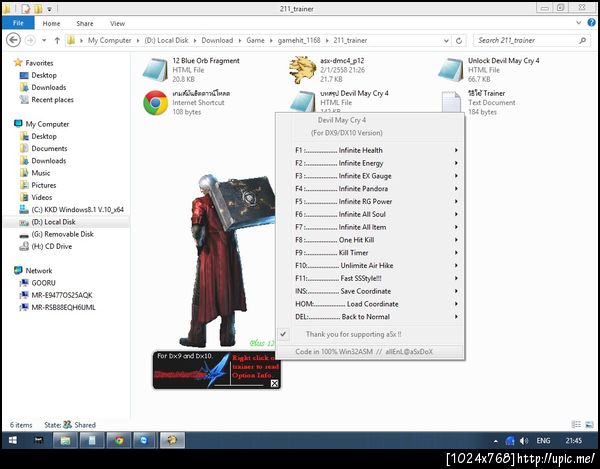This screenshot has width=600, height=469.
Task: Click the ENG language indicator
Action: (543, 441)
